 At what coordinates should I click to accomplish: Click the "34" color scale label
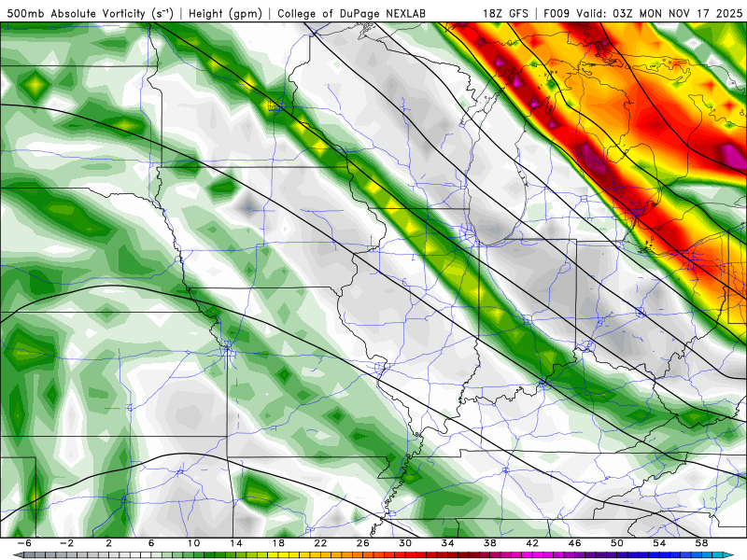448,543
